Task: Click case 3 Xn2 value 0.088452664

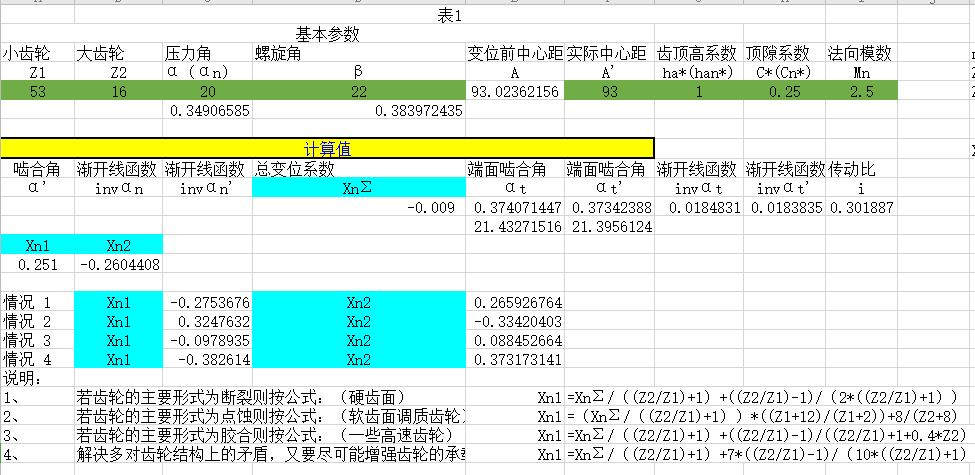Action: (515, 341)
